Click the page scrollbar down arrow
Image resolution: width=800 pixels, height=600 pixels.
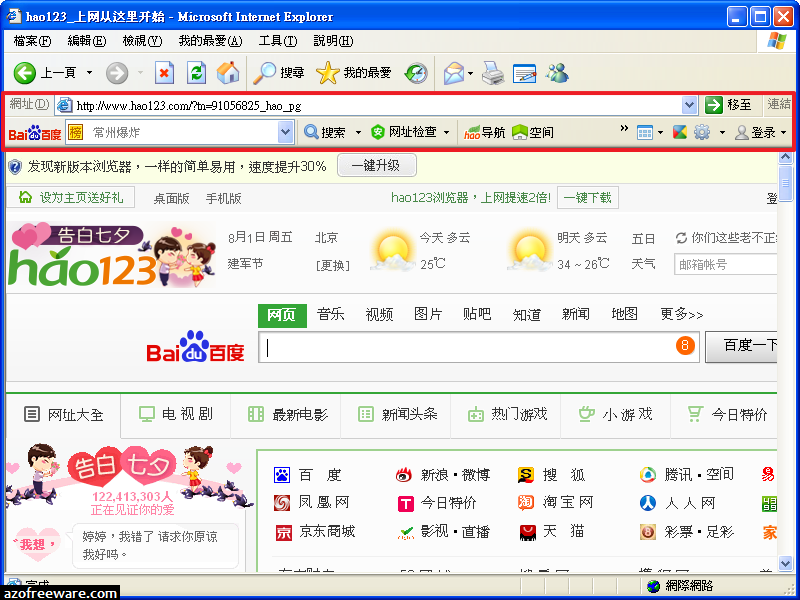click(785, 563)
